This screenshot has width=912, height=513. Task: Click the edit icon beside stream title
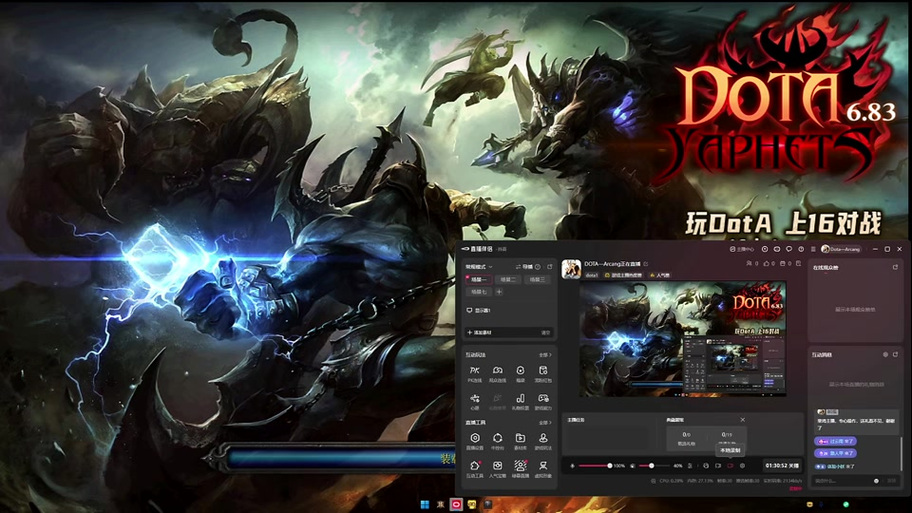click(x=646, y=263)
